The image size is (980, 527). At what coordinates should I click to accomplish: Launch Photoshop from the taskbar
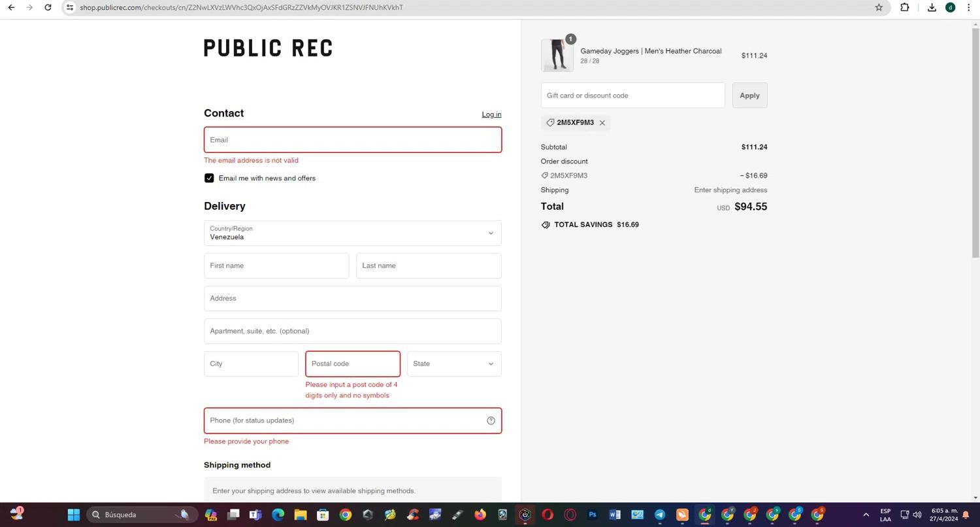click(x=593, y=515)
